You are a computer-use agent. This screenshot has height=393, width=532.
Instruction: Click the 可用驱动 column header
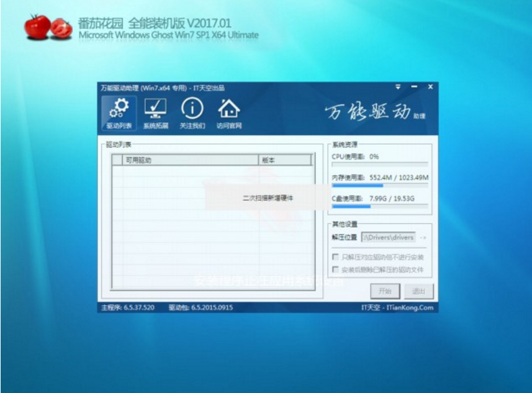[x=191, y=160]
